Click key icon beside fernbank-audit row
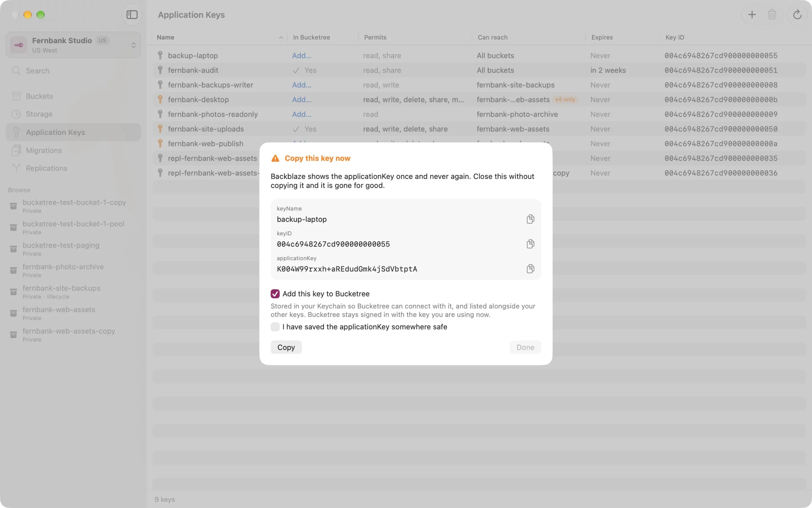 pyautogui.click(x=160, y=70)
